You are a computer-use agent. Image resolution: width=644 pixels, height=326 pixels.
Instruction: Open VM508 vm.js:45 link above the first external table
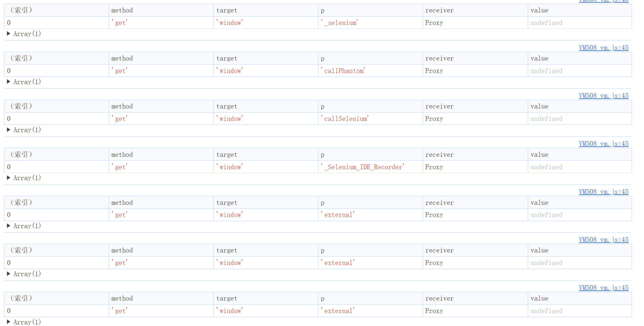coord(603,192)
